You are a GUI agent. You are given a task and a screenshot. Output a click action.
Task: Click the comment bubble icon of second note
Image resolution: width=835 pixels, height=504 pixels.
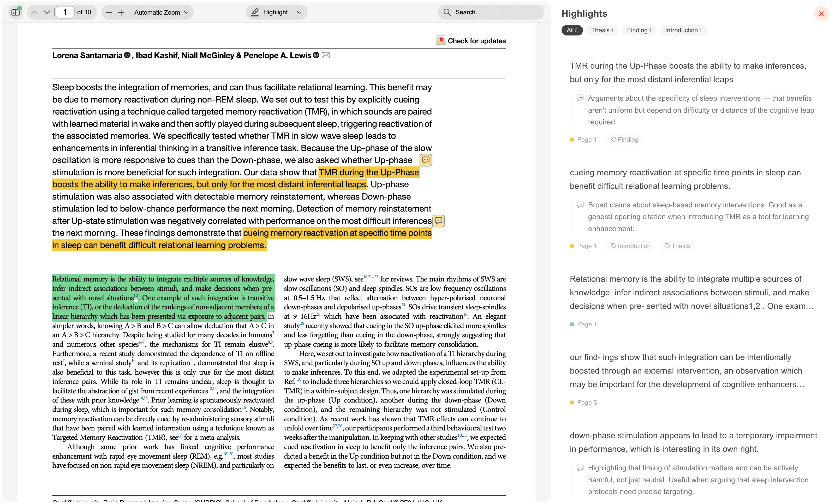tap(580, 205)
